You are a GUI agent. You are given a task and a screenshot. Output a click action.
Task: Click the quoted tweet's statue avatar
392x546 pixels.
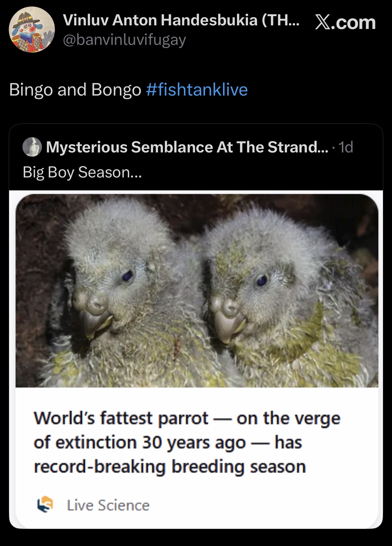click(32, 147)
